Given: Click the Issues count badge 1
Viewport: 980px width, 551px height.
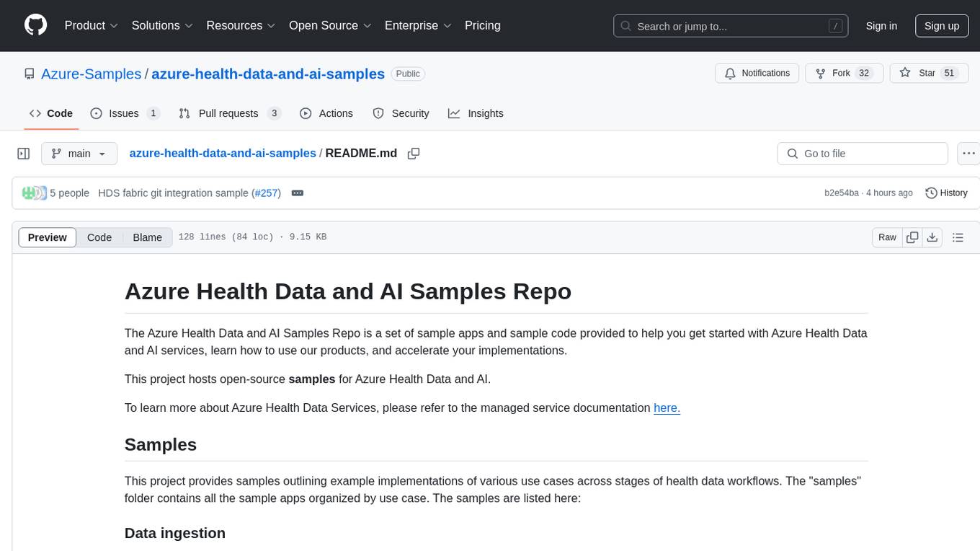Looking at the screenshot, I should [x=153, y=113].
